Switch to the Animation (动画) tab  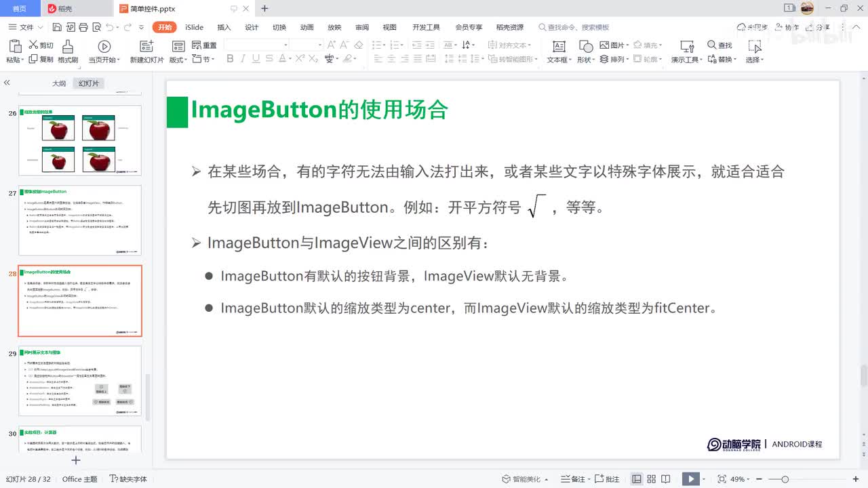click(x=307, y=27)
